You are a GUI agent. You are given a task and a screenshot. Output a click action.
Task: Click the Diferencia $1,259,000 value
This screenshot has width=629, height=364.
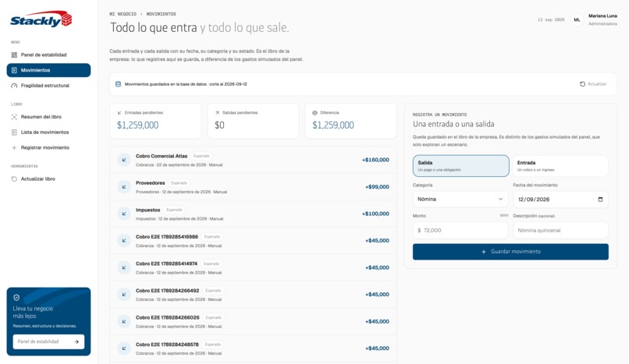pos(333,125)
